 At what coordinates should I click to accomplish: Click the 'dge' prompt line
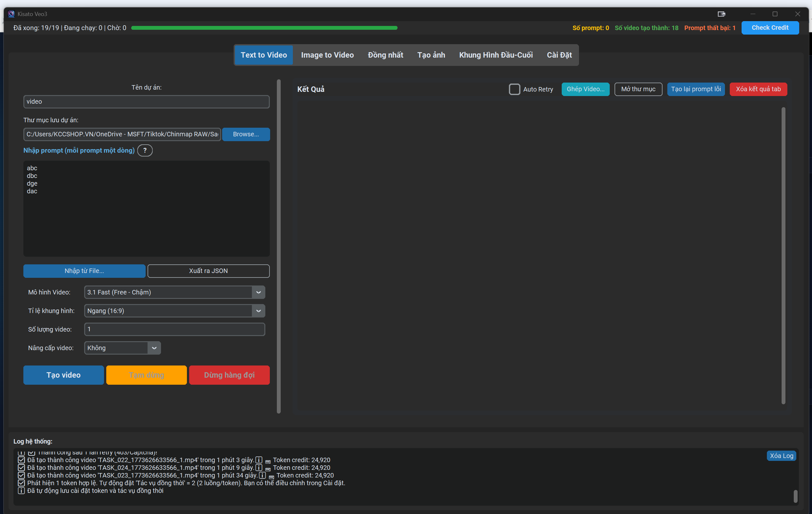click(x=32, y=183)
